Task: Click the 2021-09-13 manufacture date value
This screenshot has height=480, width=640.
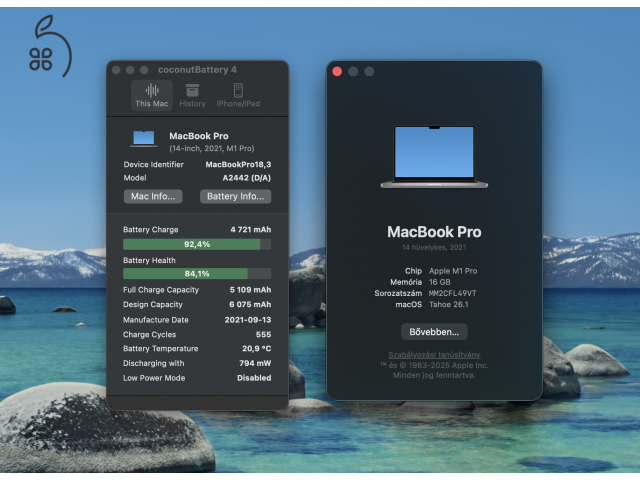Action: tap(248, 320)
